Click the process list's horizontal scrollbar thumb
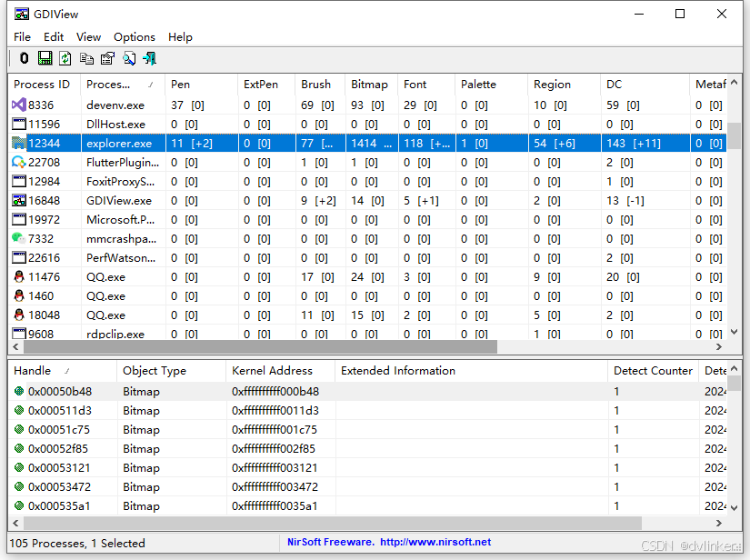 click(261, 346)
